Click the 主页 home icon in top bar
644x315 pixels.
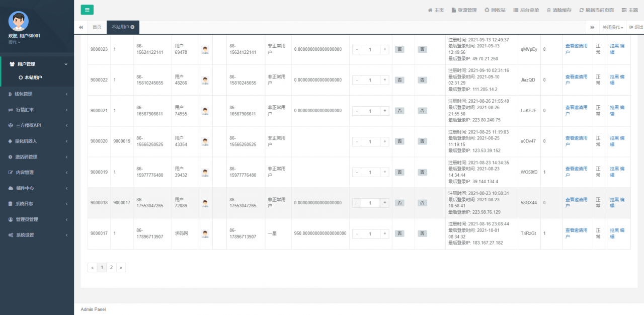click(x=430, y=10)
